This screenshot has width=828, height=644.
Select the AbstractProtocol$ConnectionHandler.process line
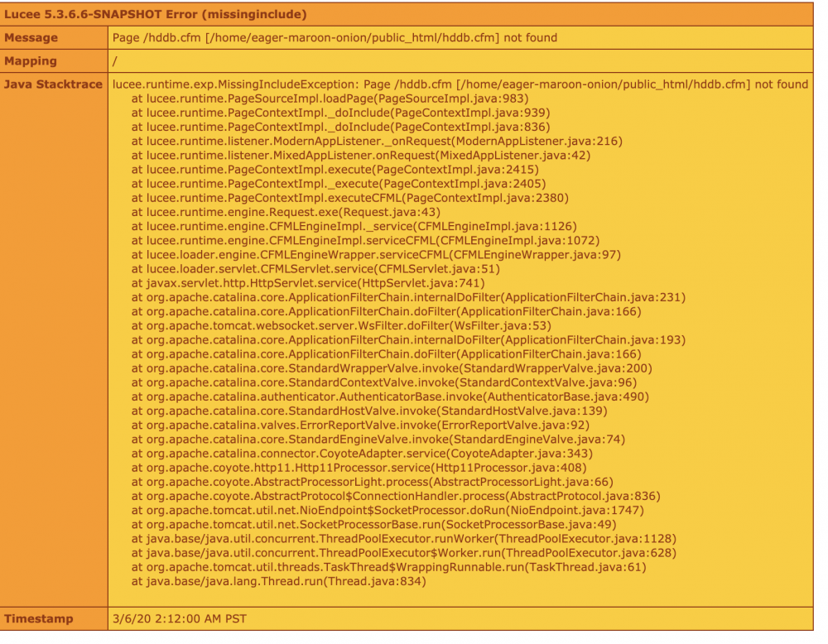pyautogui.click(x=396, y=497)
